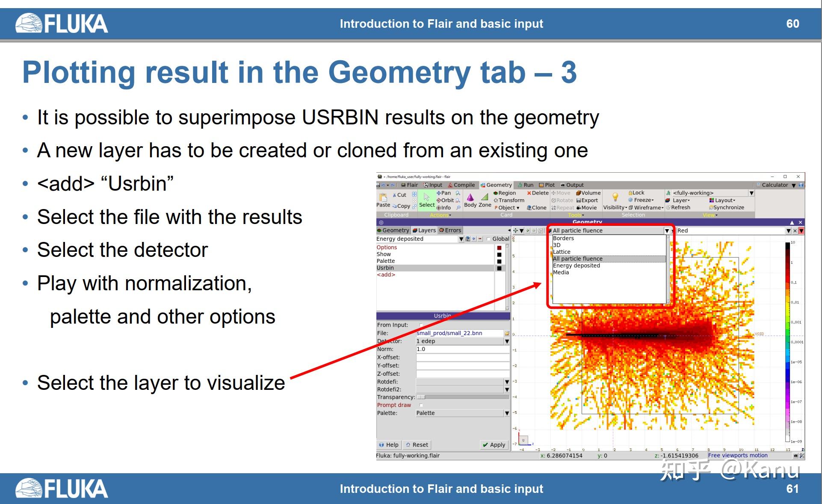Toggle the Prompt draw checkbox
Viewport: 822px width, 504px height.
(x=421, y=405)
